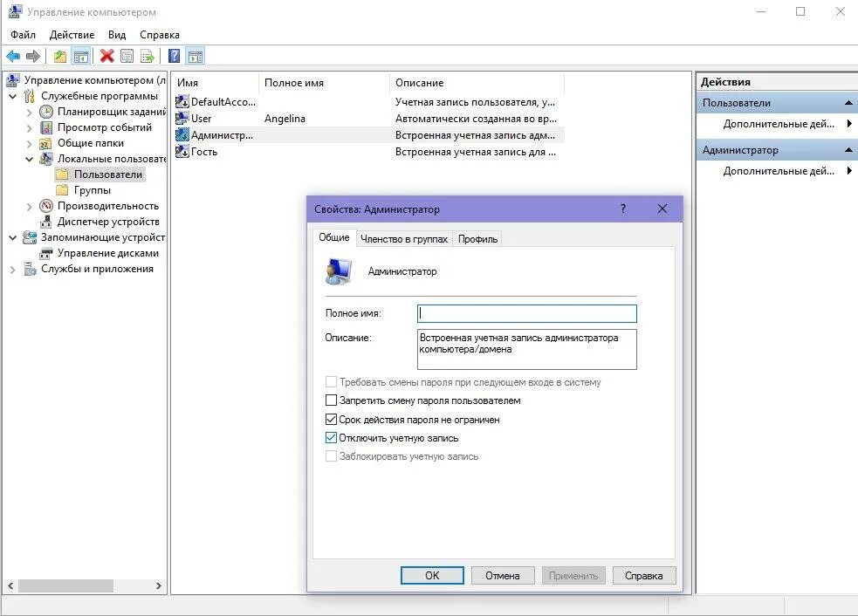Click the Службы и приложения icon
Screen dimensions: 858x616
tap(30, 269)
